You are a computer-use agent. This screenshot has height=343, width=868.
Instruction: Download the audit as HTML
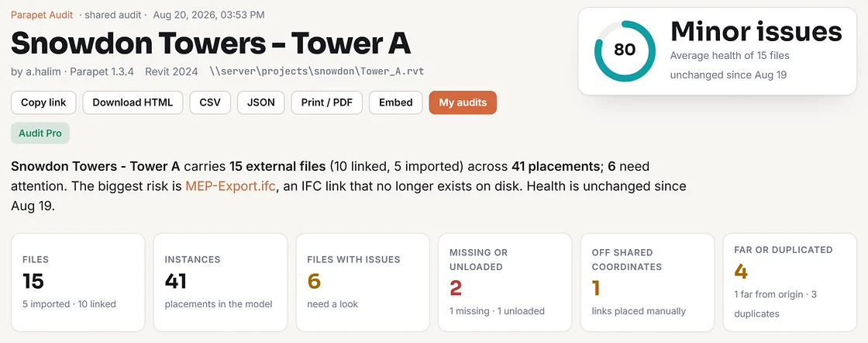pyautogui.click(x=133, y=102)
